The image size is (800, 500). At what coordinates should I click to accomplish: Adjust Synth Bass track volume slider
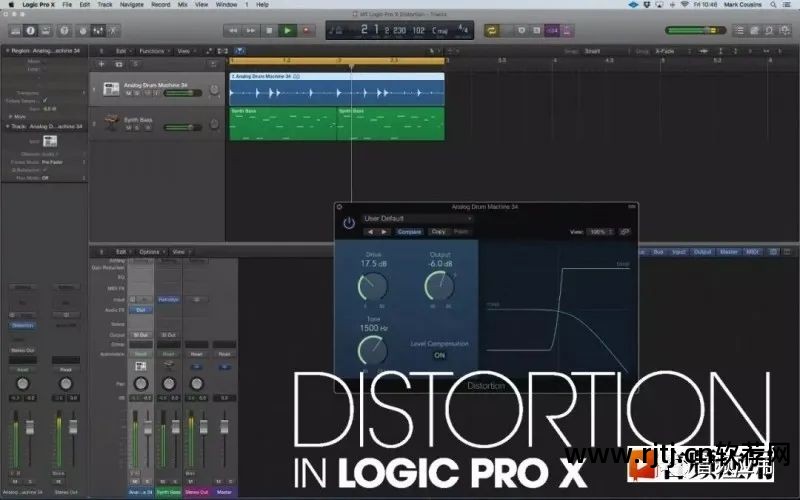coord(183,127)
